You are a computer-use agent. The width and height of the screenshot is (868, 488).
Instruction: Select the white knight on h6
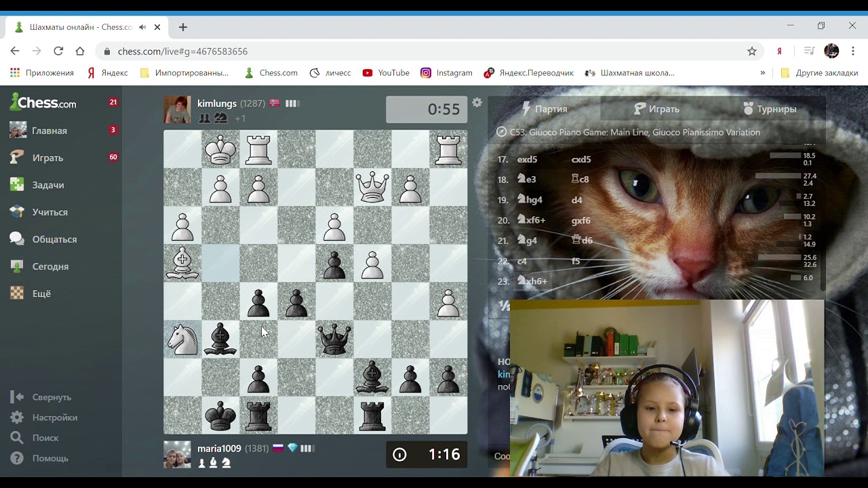tap(182, 339)
